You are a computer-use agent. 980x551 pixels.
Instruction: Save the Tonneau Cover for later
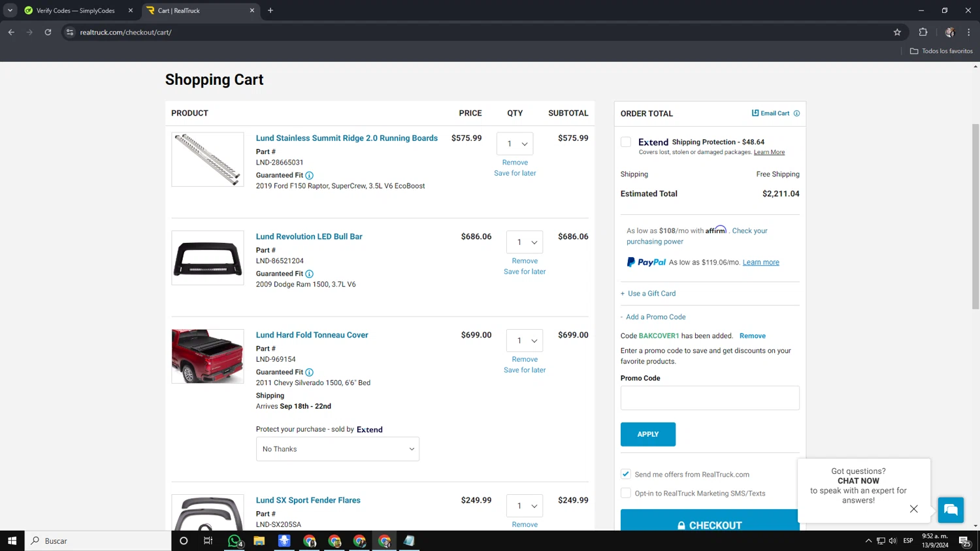click(525, 371)
